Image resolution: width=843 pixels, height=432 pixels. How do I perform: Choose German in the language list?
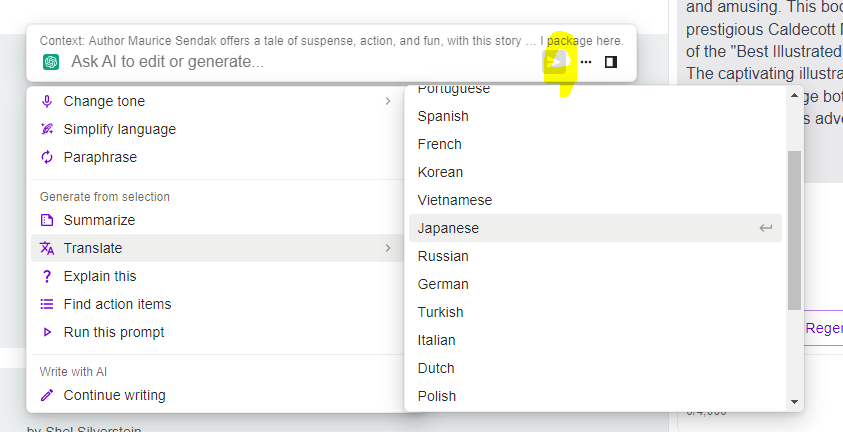point(443,284)
